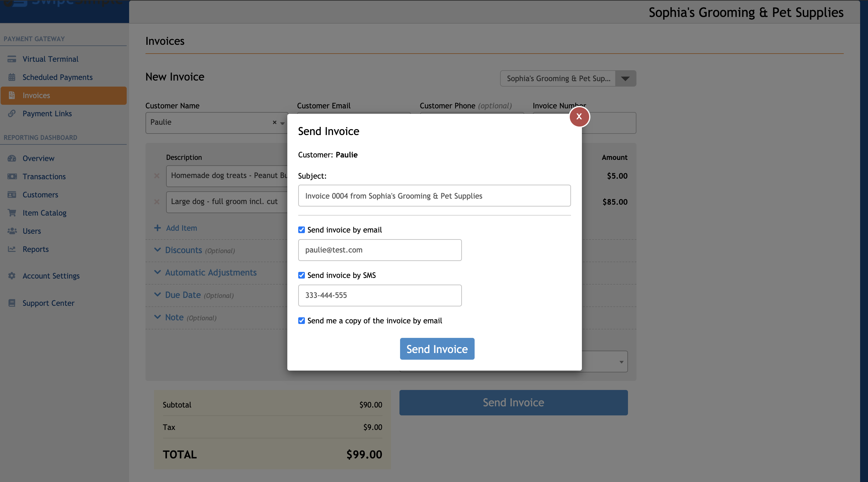Image resolution: width=868 pixels, height=482 pixels.
Task: Open the Reports page
Action: [x=36, y=249]
